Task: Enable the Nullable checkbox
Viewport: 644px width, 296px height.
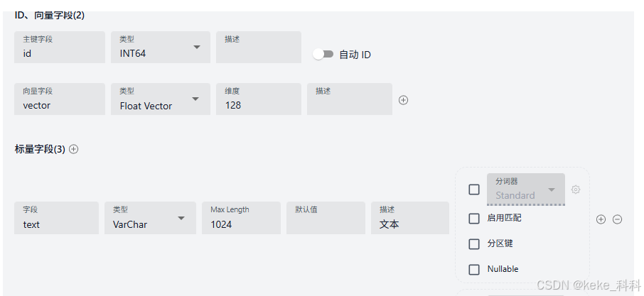Action: click(x=474, y=269)
